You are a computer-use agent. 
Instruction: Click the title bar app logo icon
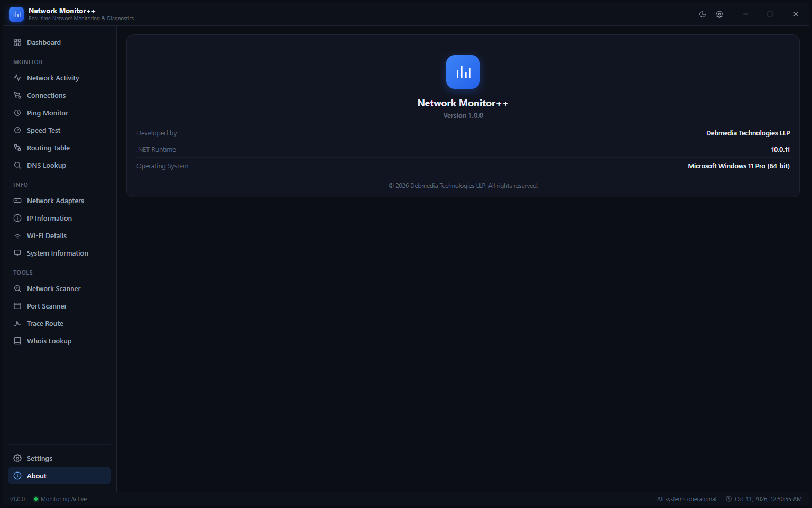click(x=16, y=14)
